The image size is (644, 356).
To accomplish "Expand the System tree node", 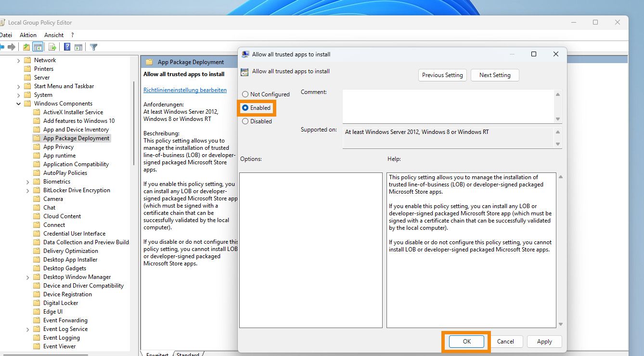I will [x=19, y=95].
